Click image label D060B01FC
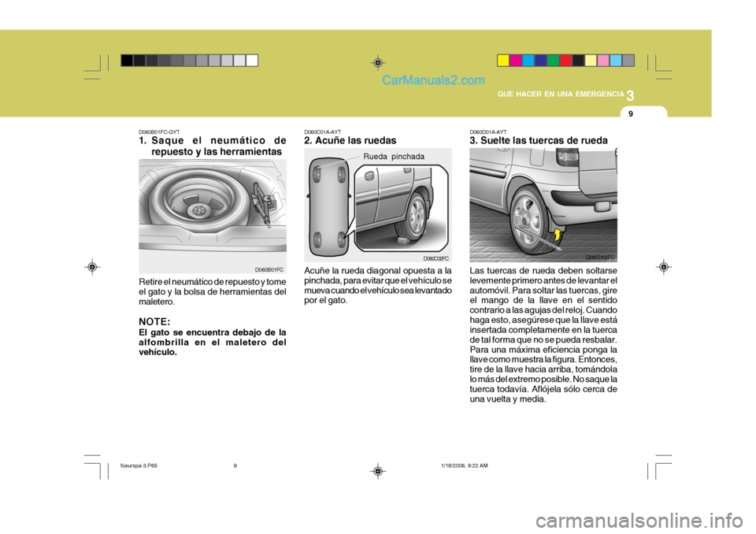Viewport: 756px width, 534px height. (x=269, y=269)
